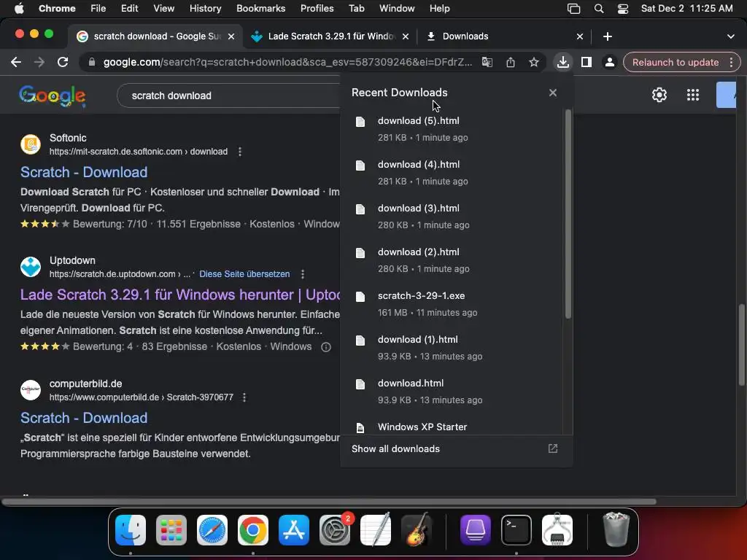Image resolution: width=747 pixels, height=560 pixels.
Task: Open more options for Softonic result
Action: click(x=239, y=152)
